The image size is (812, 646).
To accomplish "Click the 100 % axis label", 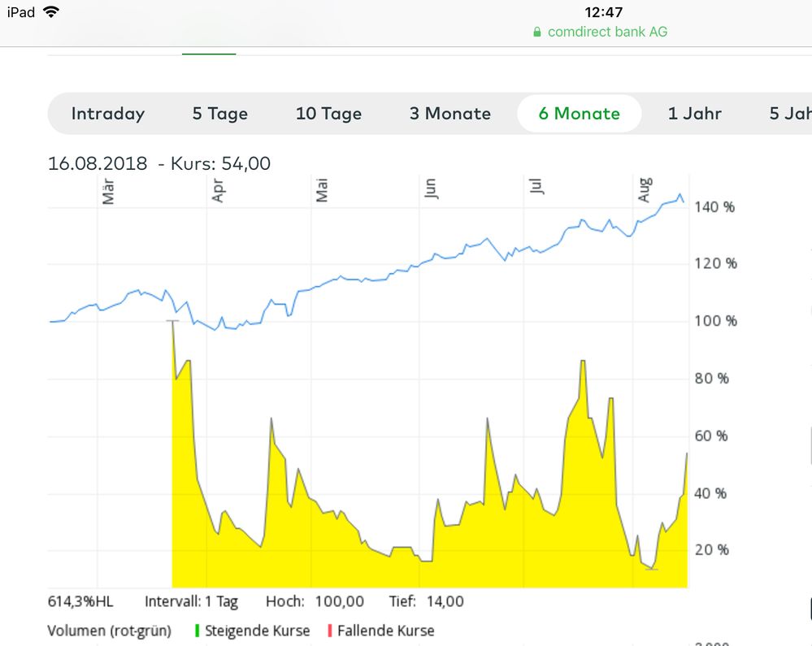I will pos(714,321).
